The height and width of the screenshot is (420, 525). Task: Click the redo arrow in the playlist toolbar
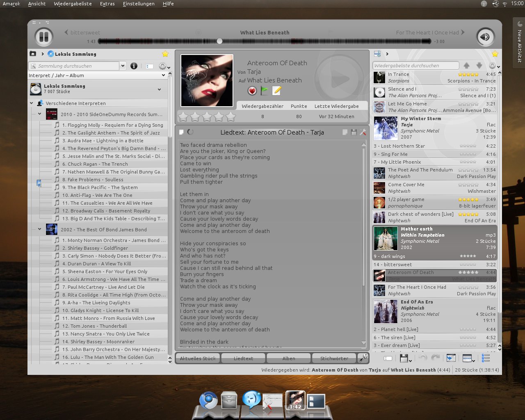tap(436, 358)
